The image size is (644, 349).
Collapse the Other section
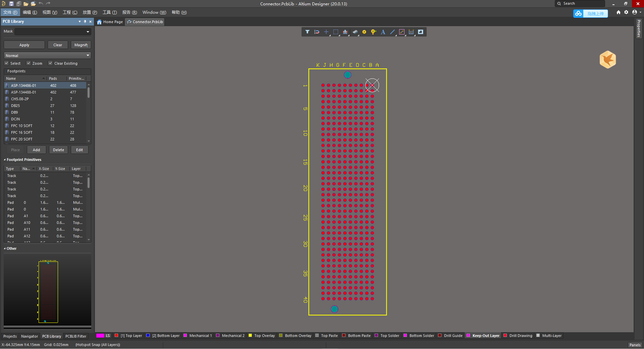pos(5,248)
